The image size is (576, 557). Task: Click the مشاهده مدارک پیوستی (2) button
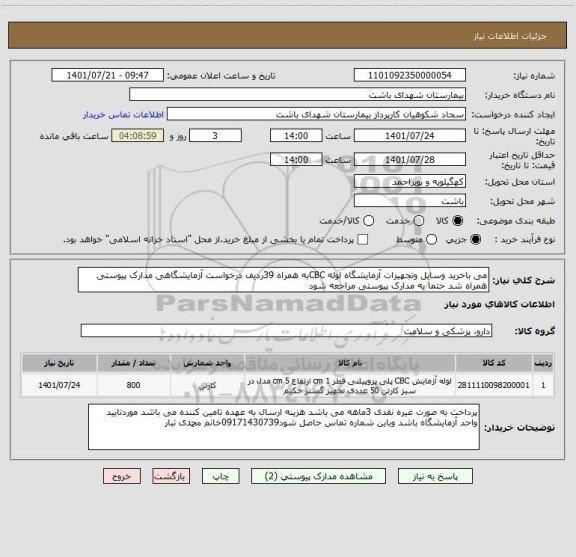(318, 476)
